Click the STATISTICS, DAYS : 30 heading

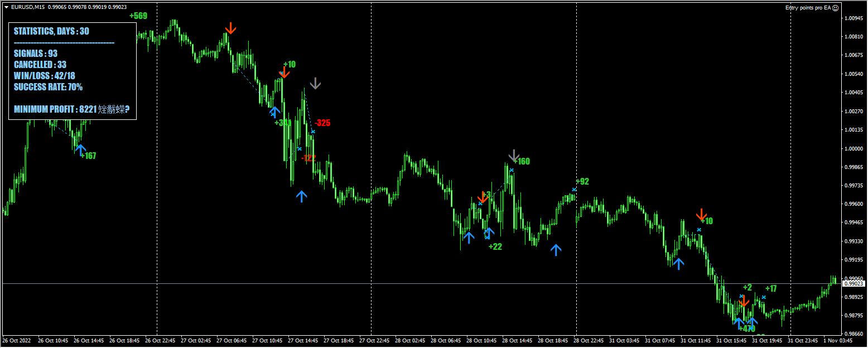tap(51, 31)
